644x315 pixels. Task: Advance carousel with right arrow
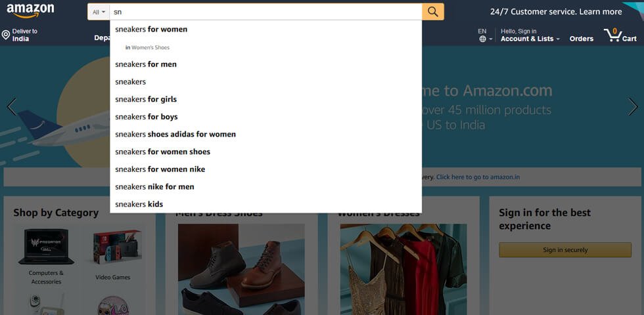(632, 106)
